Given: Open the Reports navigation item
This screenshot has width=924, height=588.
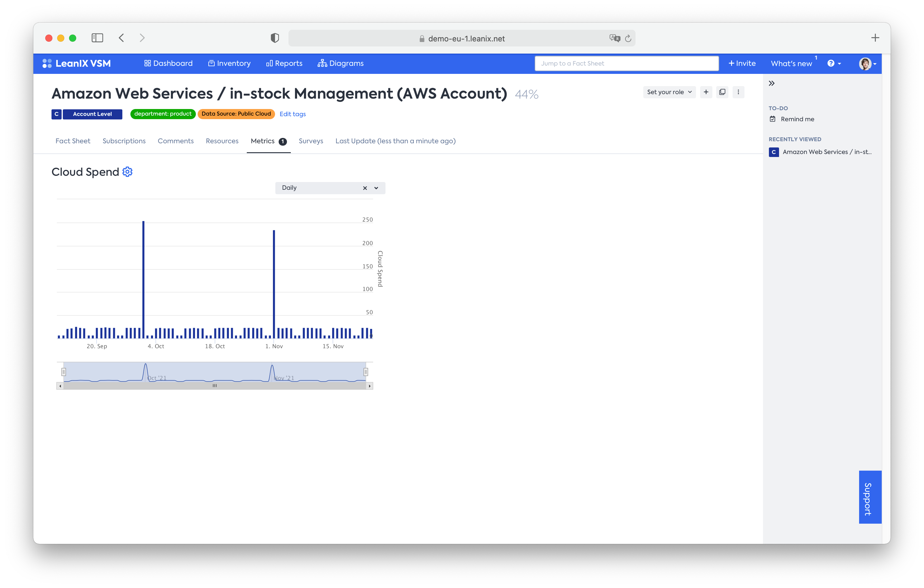Looking at the screenshot, I should pos(284,63).
